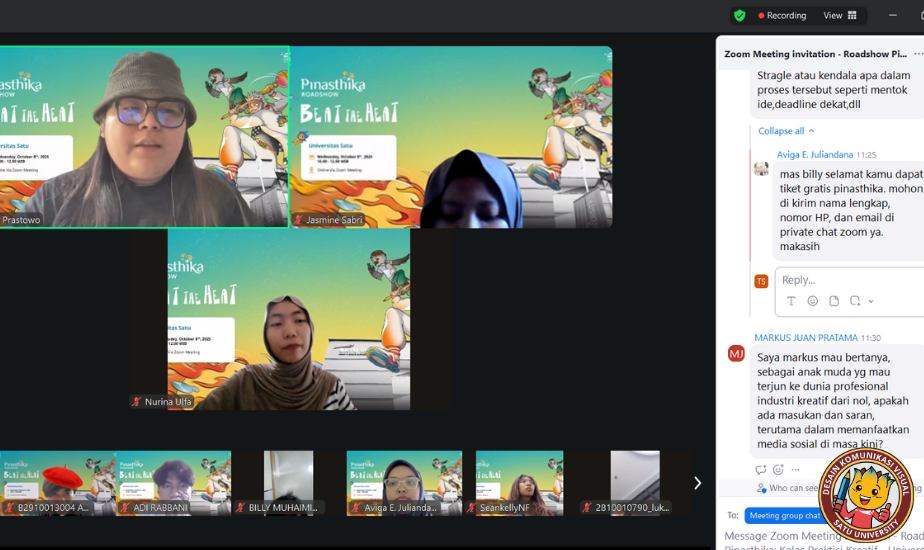Open the View layout menu
The height and width of the screenshot is (550, 924).
tap(839, 15)
